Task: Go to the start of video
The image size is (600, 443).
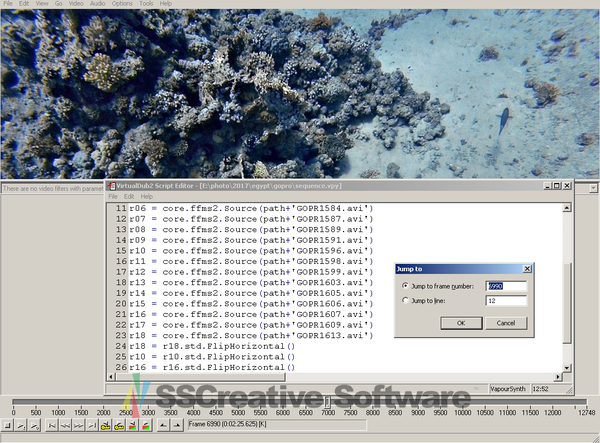Action: 51,425
